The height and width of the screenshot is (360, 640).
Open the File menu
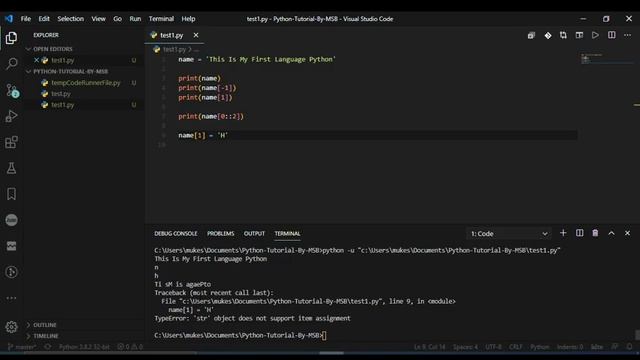pyautogui.click(x=26, y=19)
